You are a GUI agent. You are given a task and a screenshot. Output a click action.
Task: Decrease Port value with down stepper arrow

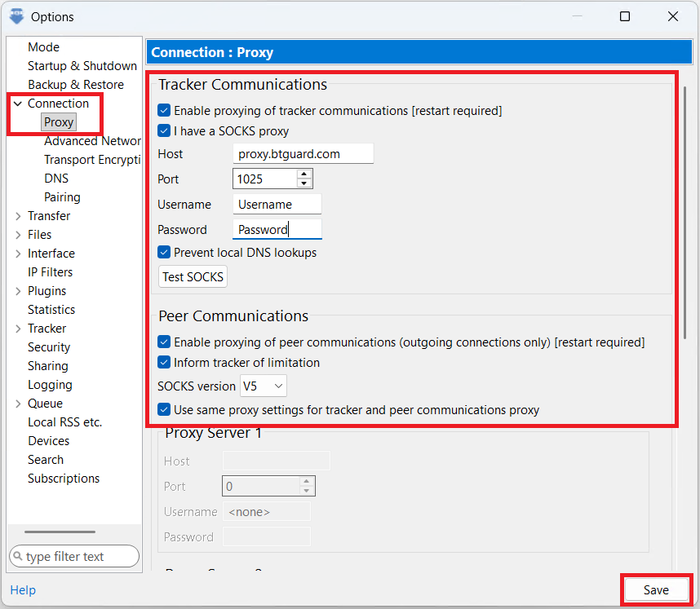click(304, 183)
